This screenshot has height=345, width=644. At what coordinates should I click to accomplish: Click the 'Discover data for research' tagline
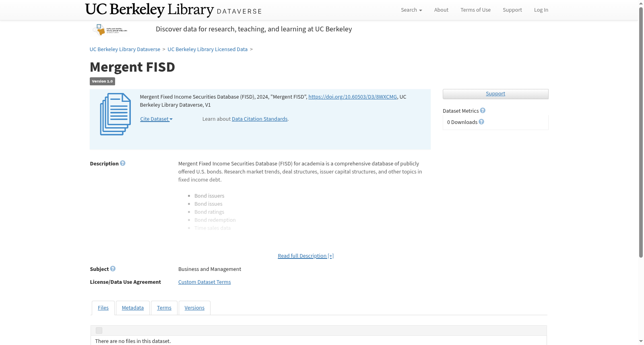pyautogui.click(x=254, y=29)
